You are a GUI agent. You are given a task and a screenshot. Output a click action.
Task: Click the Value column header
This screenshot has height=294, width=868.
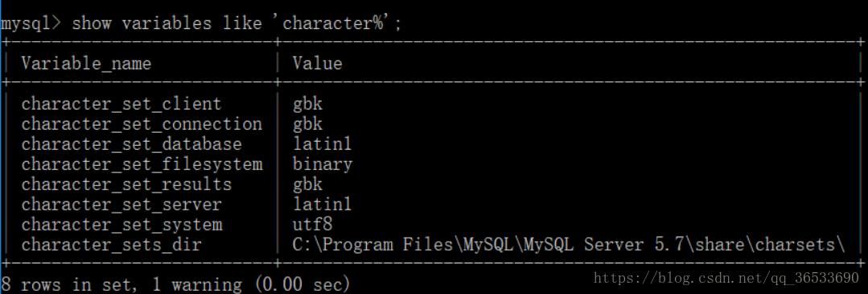317,64
